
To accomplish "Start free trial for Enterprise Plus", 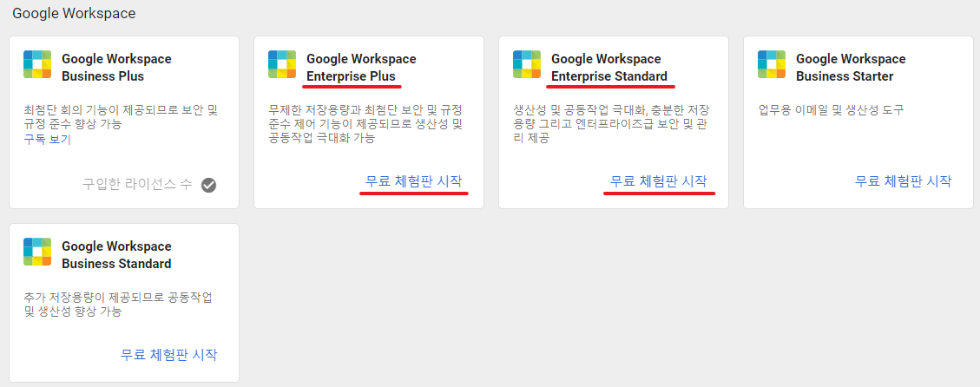I will [x=414, y=181].
